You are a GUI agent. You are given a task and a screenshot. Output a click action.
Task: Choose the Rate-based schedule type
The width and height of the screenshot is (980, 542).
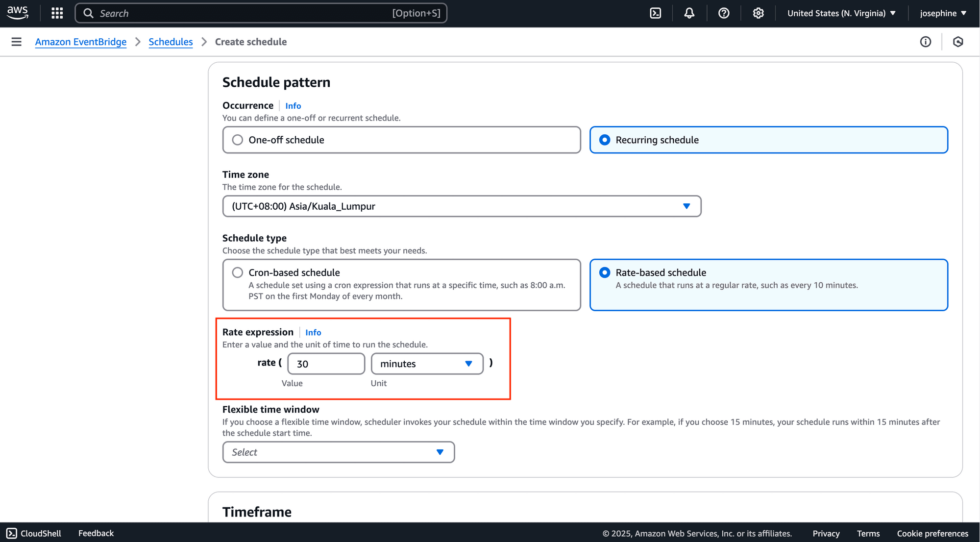click(x=768, y=285)
